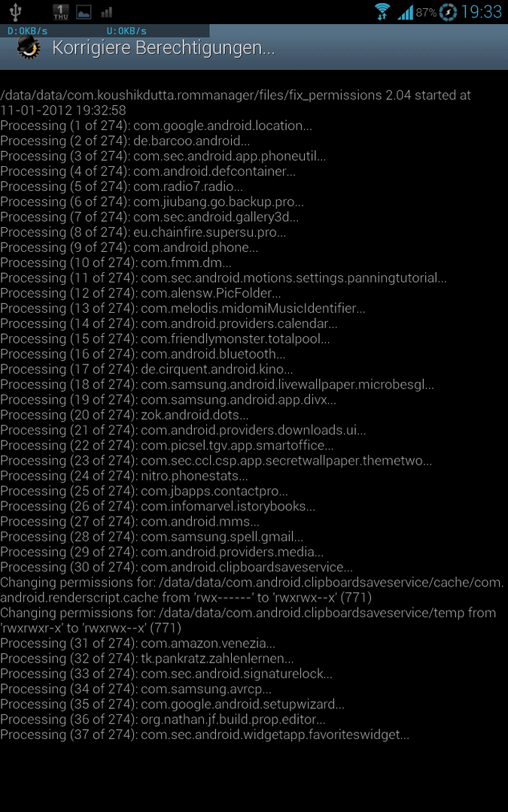Viewport: 508px width, 812px height.
Task: Tap the fix_permissions 2.04 started line
Action: pyautogui.click(x=236, y=102)
